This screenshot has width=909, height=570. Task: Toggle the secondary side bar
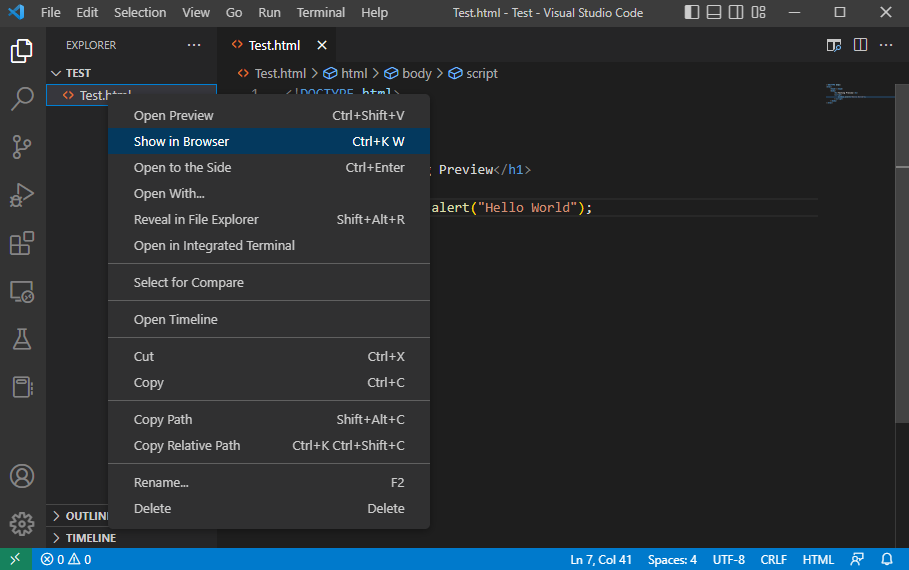tap(736, 12)
